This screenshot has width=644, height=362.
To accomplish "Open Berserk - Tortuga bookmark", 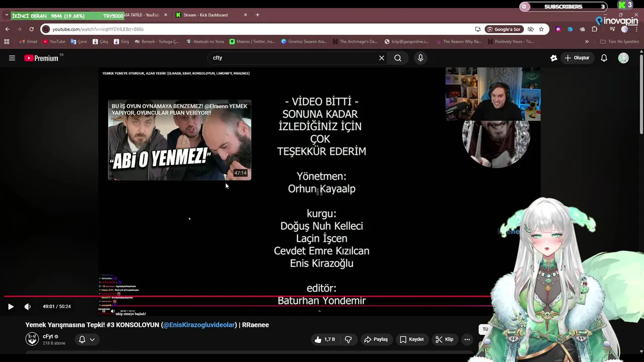I will point(156,42).
